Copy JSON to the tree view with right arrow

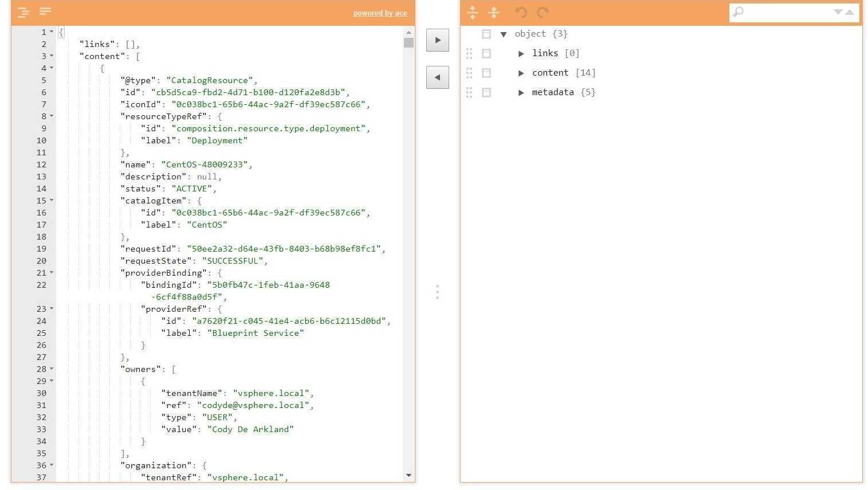tap(437, 40)
